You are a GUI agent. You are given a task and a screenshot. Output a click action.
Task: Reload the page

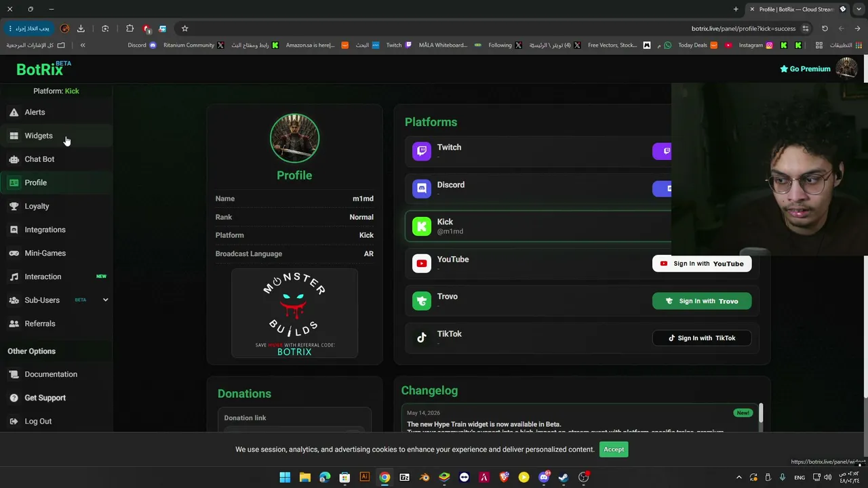(x=825, y=28)
